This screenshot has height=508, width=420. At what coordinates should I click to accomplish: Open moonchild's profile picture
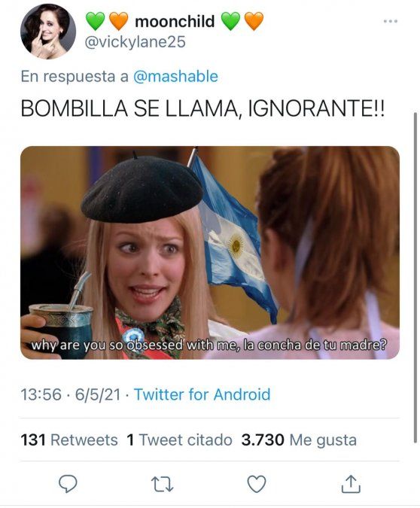click(48, 32)
